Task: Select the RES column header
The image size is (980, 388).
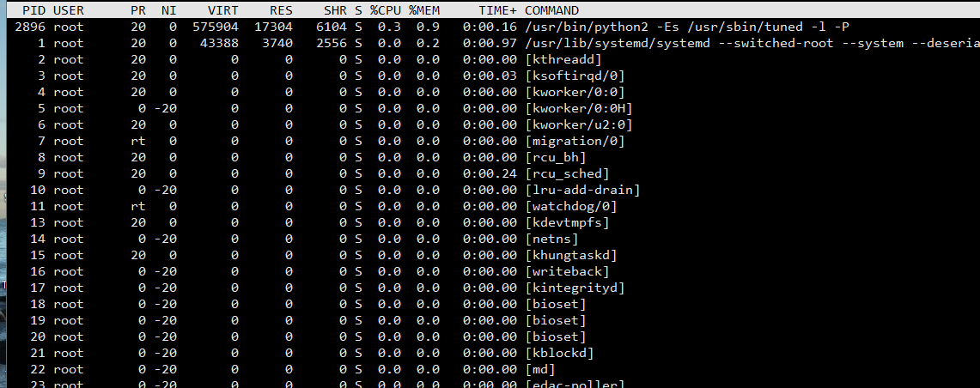Action: pyautogui.click(x=280, y=10)
